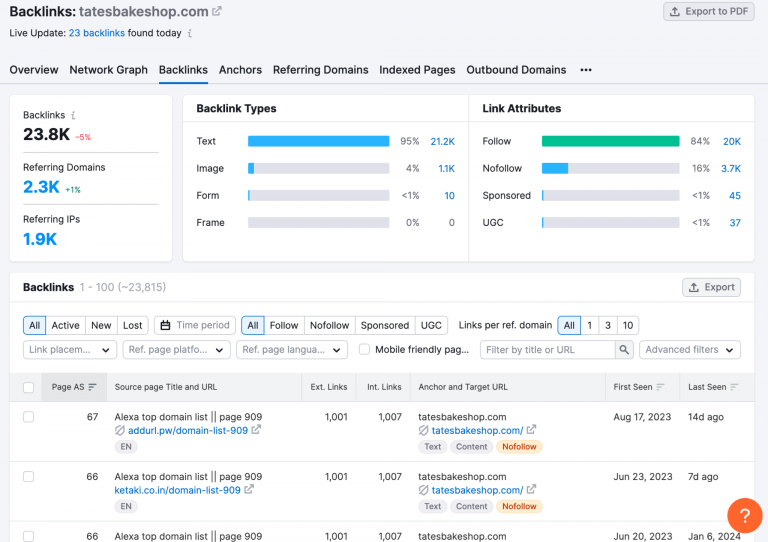Open Follow 20K count link
The width and height of the screenshot is (768, 542).
[732, 141]
